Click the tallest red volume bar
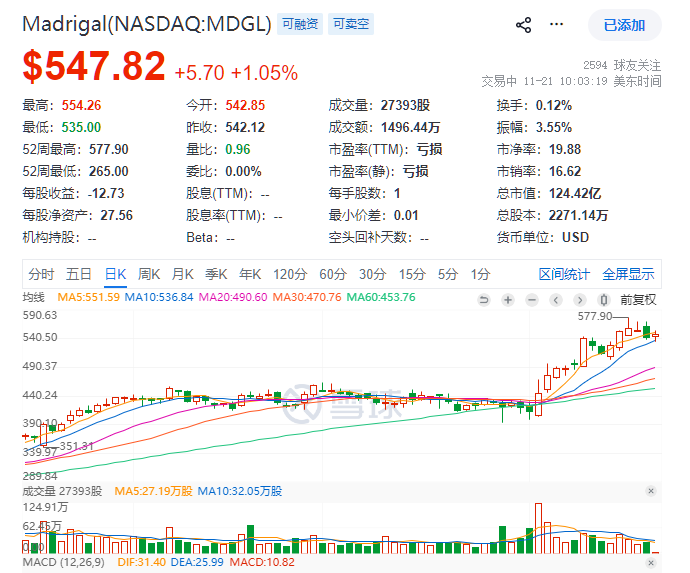 (538, 528)
